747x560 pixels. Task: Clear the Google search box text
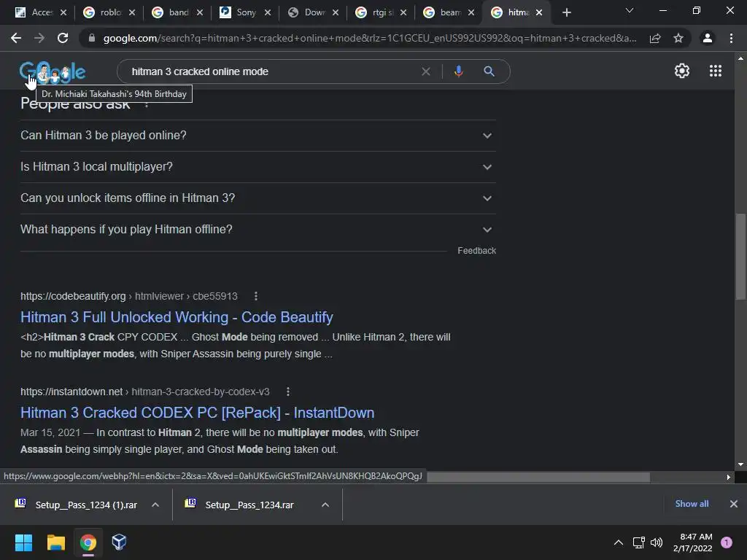[x=426, y=71]
